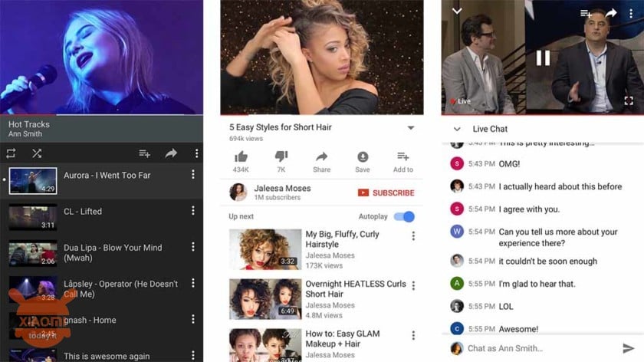This screenshot has width=644, height=362.
Task: Click message I actually heard about this before
Action: 560,186
